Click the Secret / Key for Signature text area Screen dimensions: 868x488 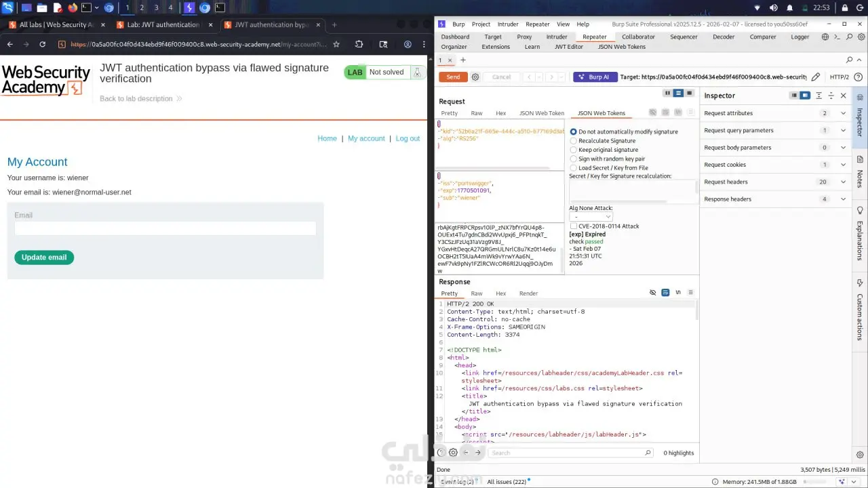pyautogui.click(x=632, y=191)
